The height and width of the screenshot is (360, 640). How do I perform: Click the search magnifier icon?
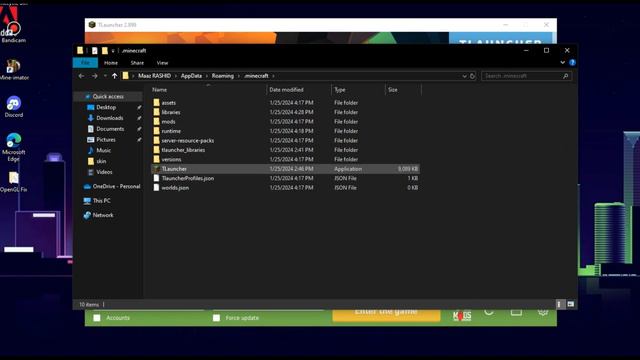565,76
